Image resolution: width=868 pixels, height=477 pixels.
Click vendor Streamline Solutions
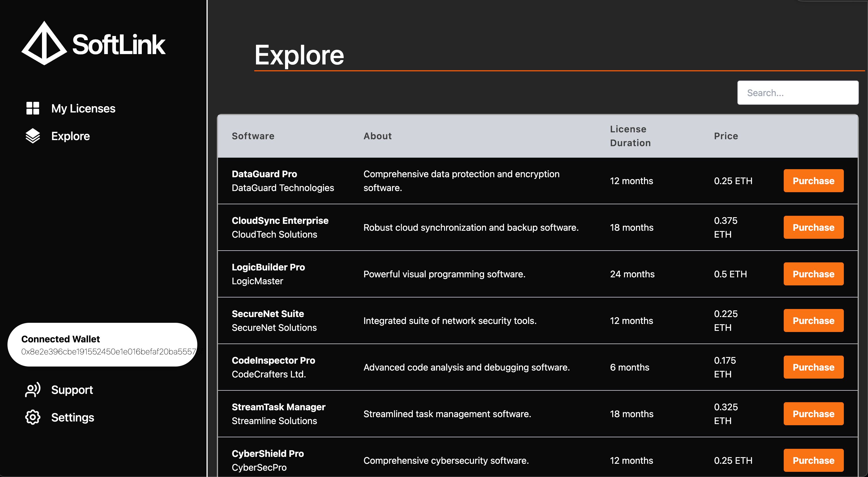pyautogui.click(x=274, y=421)
